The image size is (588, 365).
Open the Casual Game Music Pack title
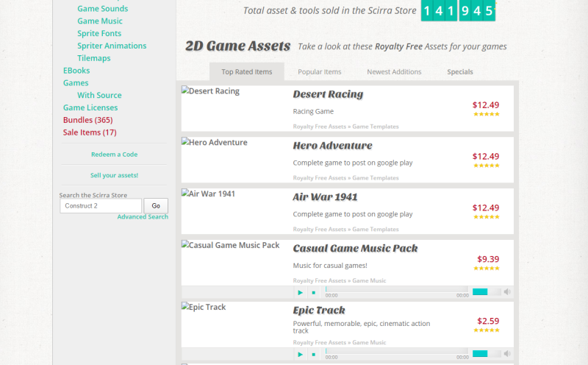(356, 249)
